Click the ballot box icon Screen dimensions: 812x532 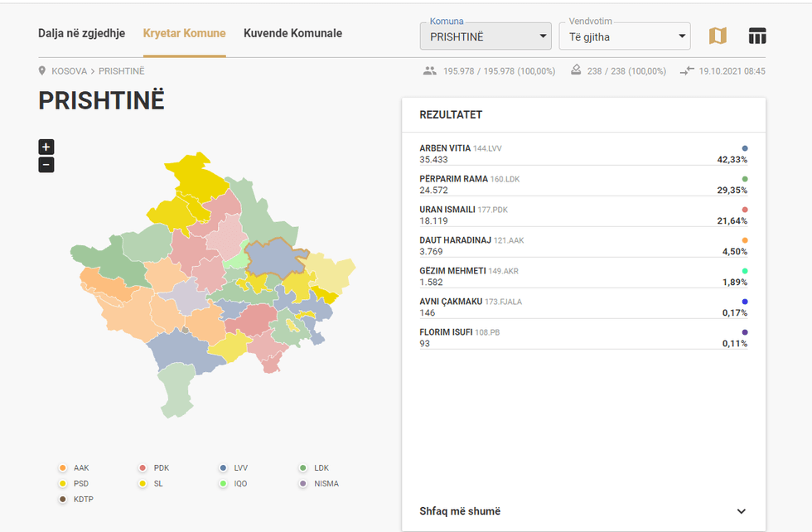(x=576, y=71)
